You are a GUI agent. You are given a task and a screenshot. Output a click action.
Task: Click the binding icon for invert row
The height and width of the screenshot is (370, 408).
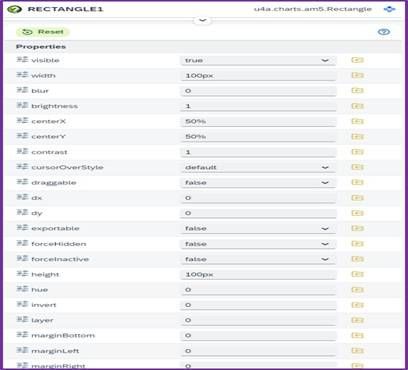(x=357, y=305)
